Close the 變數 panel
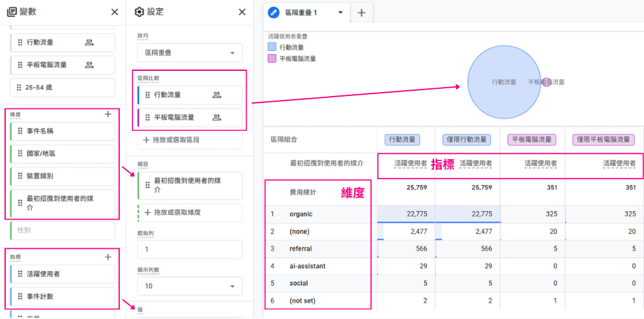 [115, 12]
